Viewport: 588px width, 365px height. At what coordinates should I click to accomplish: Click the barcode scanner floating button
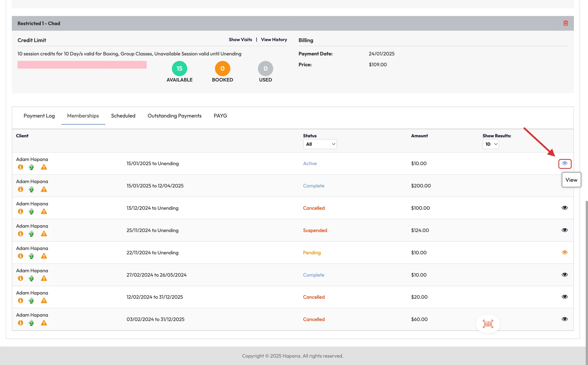[488, 324]
